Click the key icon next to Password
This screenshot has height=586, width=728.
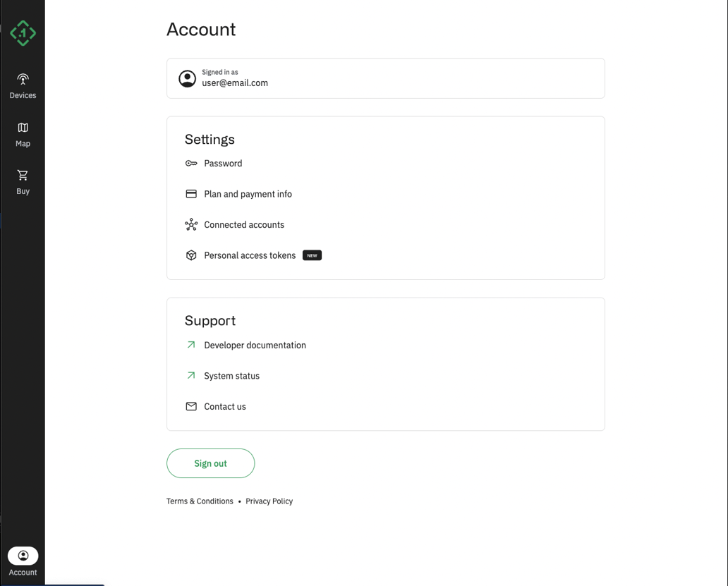point(191,163)
